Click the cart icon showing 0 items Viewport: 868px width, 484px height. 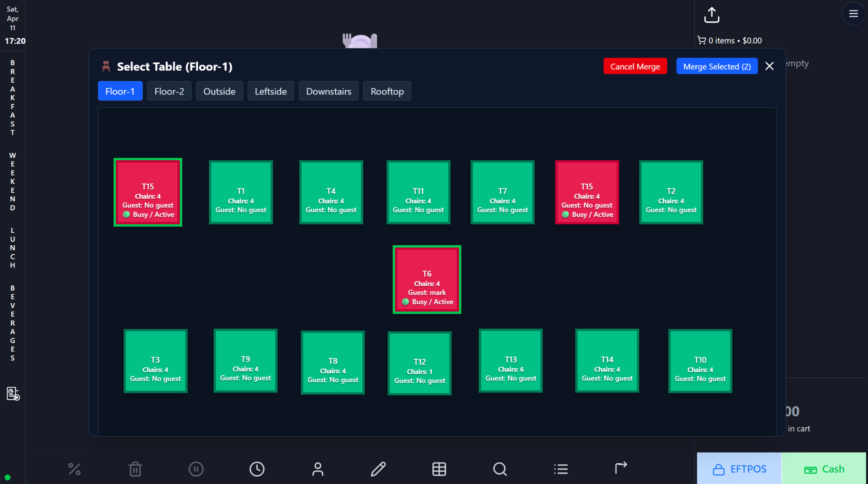pyautogui.click(x=701, y=40)
